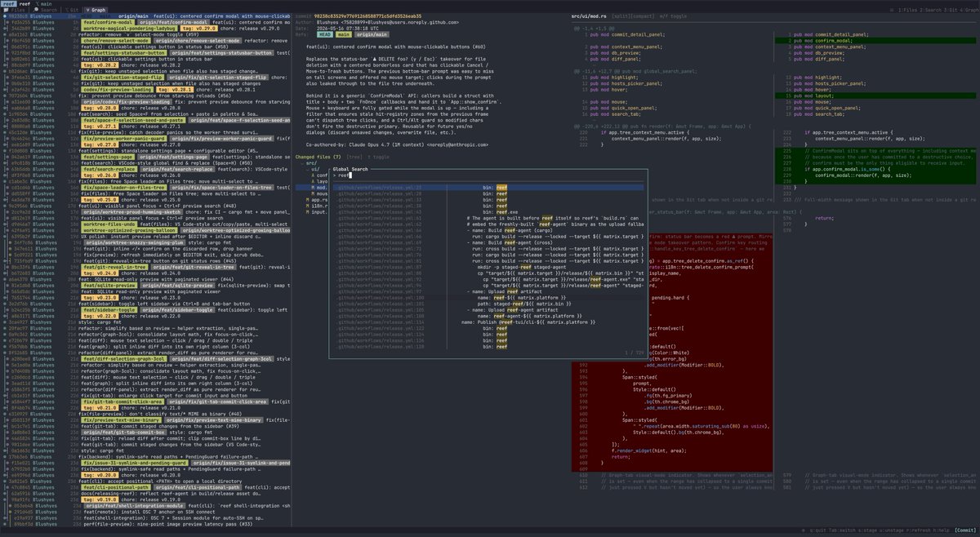Click the u:unstage hint in status bar
This screenshot has height=537, width=980.
(892, 530)
